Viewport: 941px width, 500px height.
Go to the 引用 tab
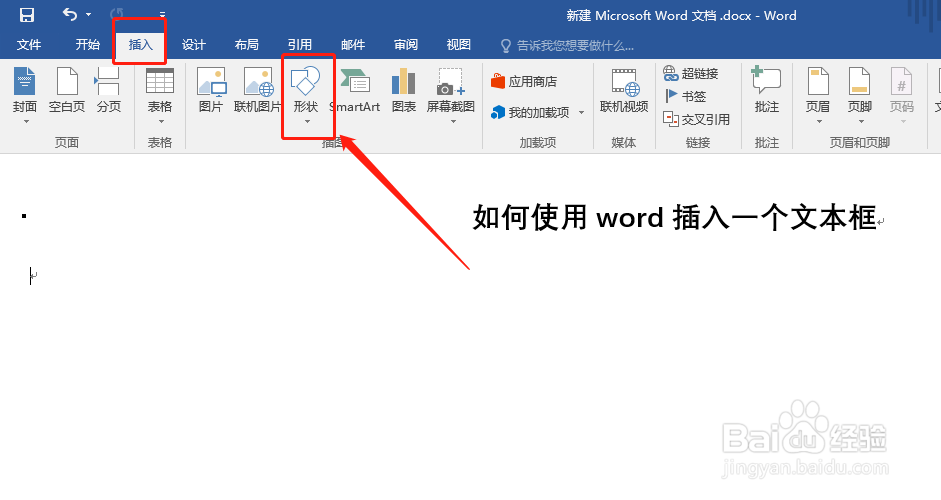(x=299, y=45)
